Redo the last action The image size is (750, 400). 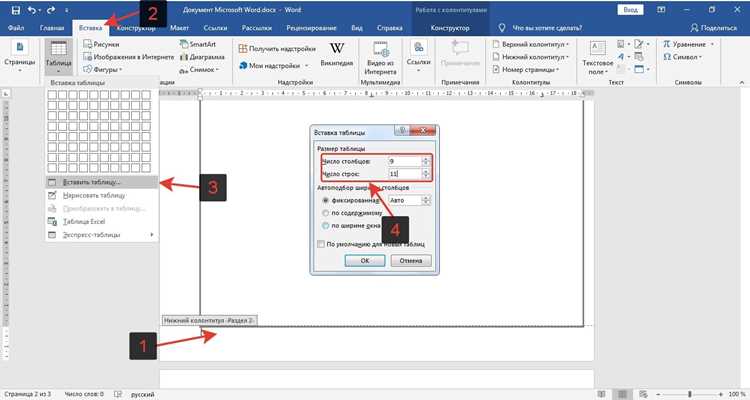point(51,10)
